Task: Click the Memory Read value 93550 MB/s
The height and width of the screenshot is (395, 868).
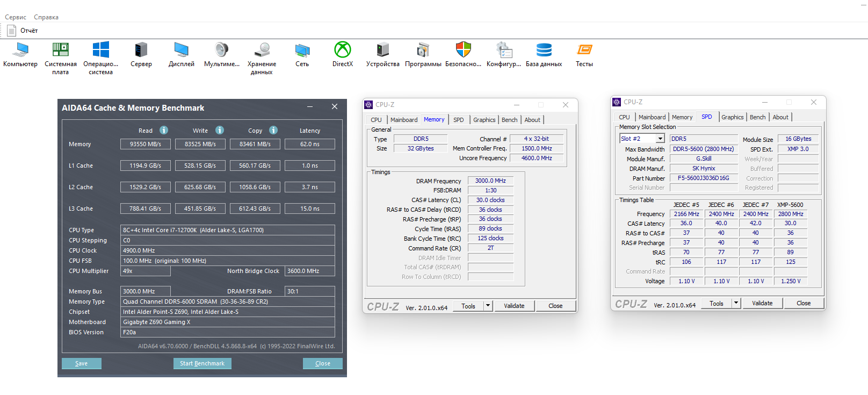Action: (x=146, y=144)
